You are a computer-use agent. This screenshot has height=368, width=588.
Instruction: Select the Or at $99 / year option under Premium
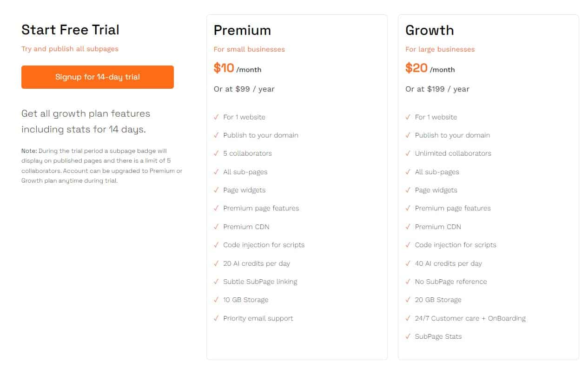pyautogui.click(x=244, y=89)
